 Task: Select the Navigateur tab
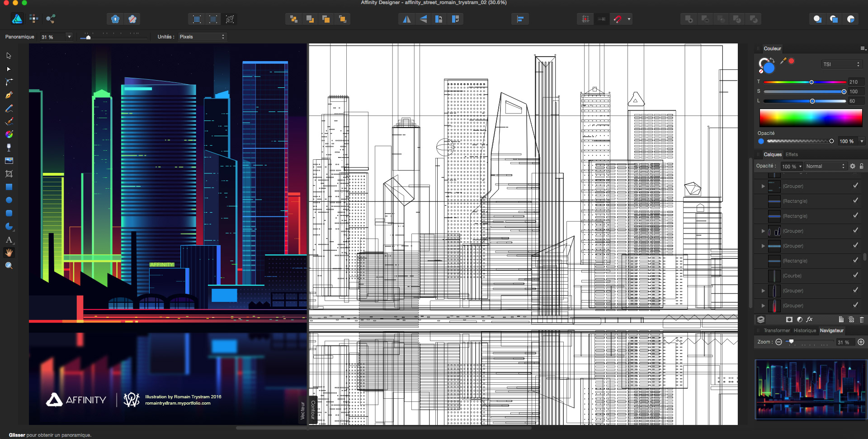(831, 330)
